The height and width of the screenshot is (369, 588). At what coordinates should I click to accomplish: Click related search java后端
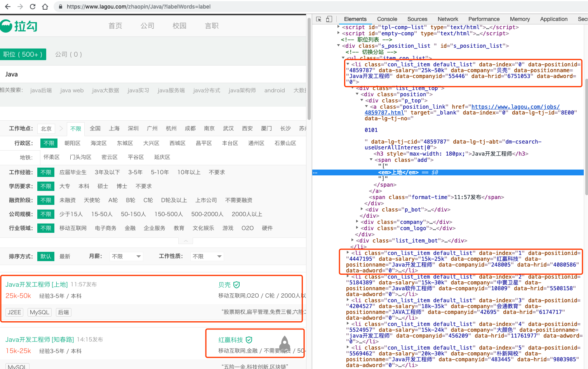(41, 90)
